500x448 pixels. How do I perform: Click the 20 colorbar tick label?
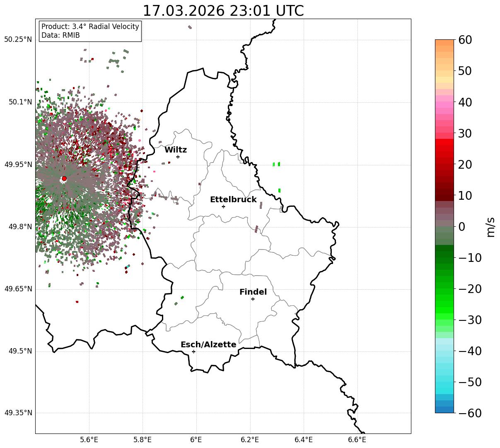pos(465,165)
